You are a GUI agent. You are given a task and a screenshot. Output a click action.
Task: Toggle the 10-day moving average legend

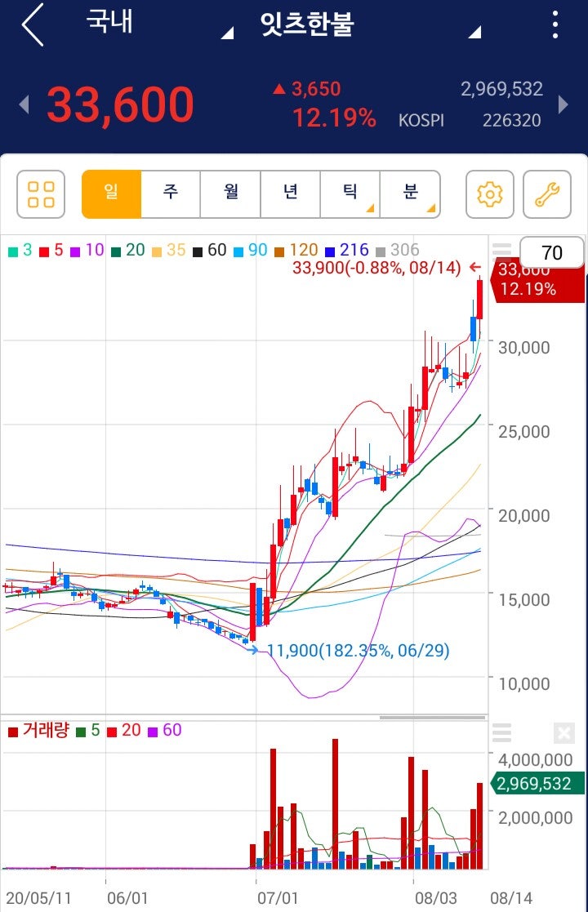(x=87, y=251)
